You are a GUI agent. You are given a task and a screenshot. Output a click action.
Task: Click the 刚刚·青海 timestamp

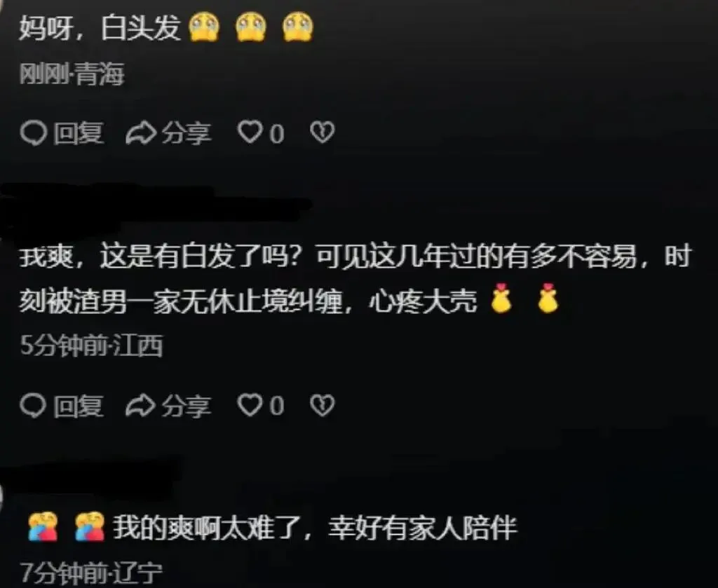coord(72,74)
